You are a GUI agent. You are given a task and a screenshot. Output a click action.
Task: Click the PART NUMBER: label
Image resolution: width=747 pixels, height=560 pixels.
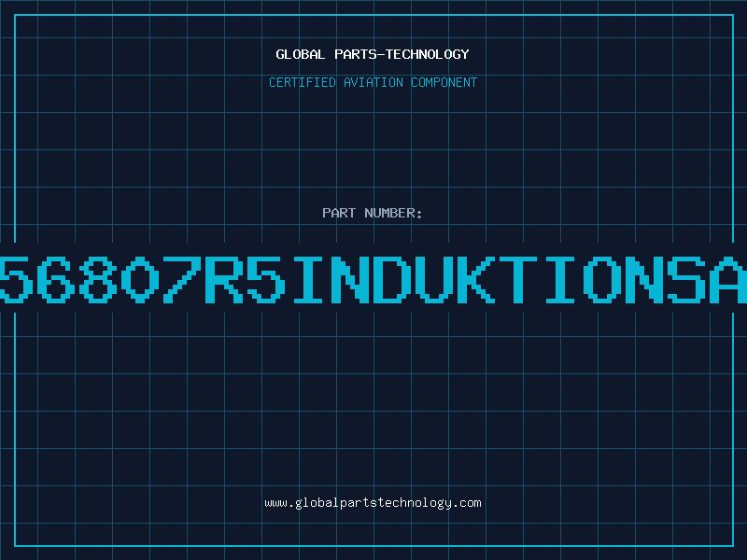pos(373,213)
